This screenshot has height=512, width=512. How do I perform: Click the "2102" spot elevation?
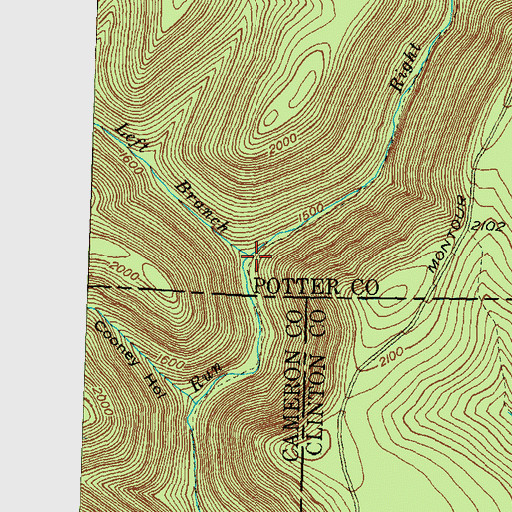coord(488,228)
